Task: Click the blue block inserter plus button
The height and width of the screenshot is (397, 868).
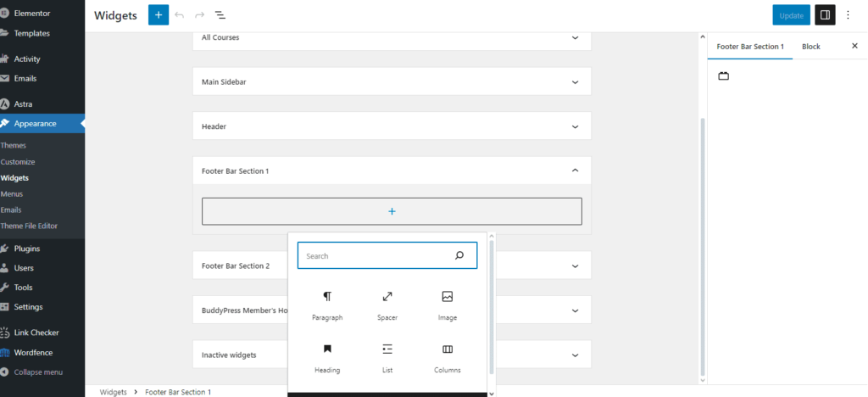Action: (159, 15)
